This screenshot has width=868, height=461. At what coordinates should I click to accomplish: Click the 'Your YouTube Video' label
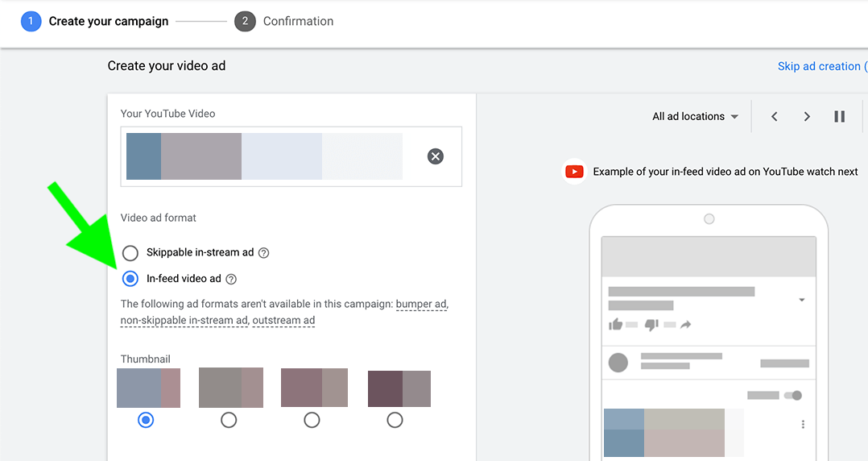(167, 114)
